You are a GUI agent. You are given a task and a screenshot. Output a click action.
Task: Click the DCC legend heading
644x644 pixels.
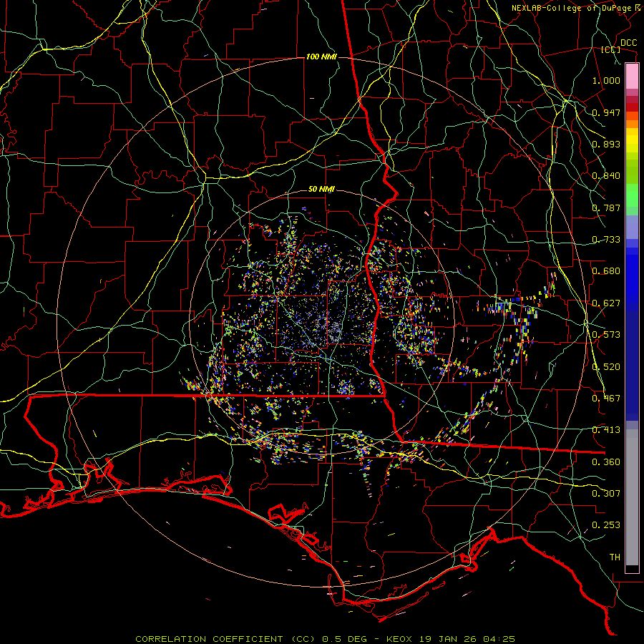coord(629,43)
